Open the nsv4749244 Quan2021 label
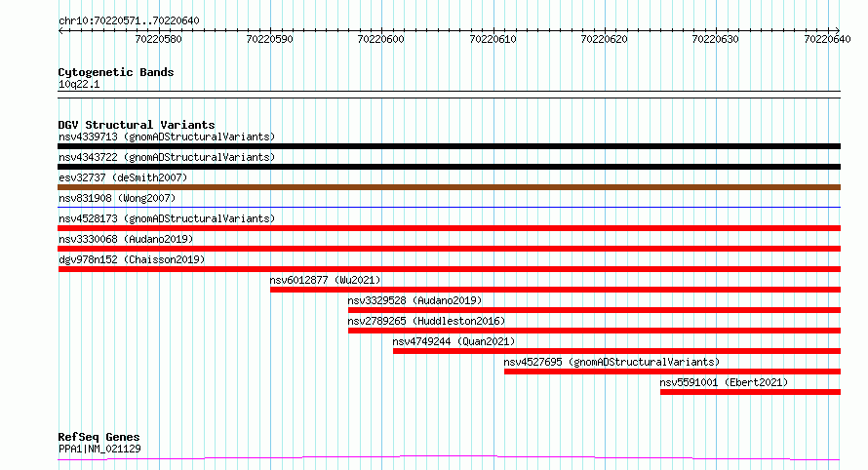This screenshot has width=868, height=470. 454,341
